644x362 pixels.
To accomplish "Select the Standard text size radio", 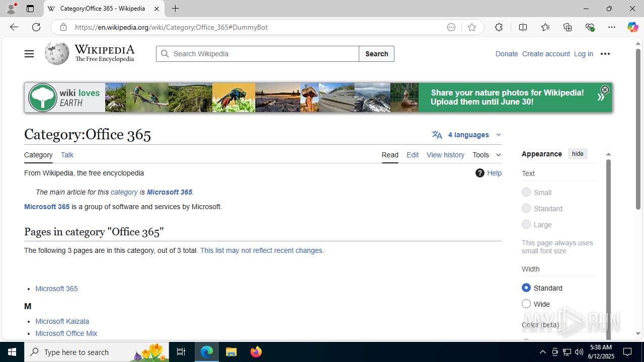I will coord(526,208).
